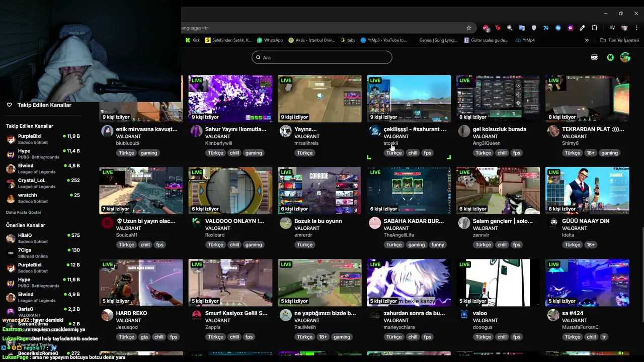The height and width of the screenshot is (362, 644).
Task: Open the Sahur Yayını stream thumbnail
Action: coord(230,99)
